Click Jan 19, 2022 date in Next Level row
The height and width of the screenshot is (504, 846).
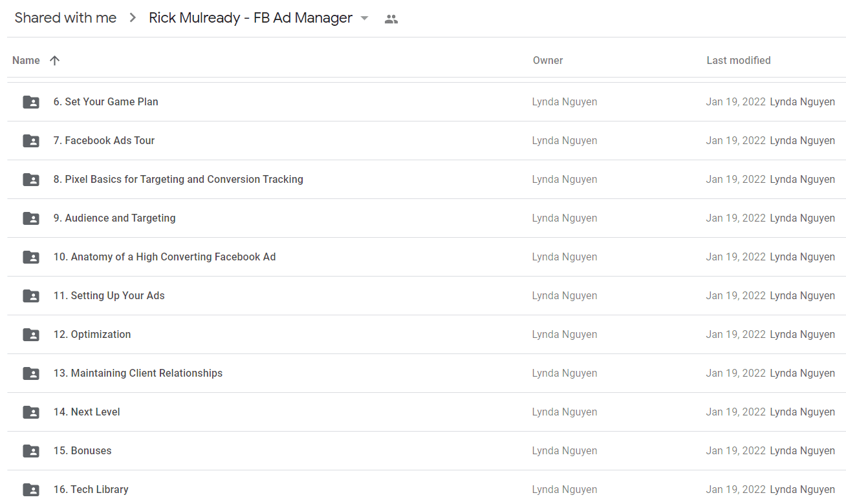(x=736, y=412)
